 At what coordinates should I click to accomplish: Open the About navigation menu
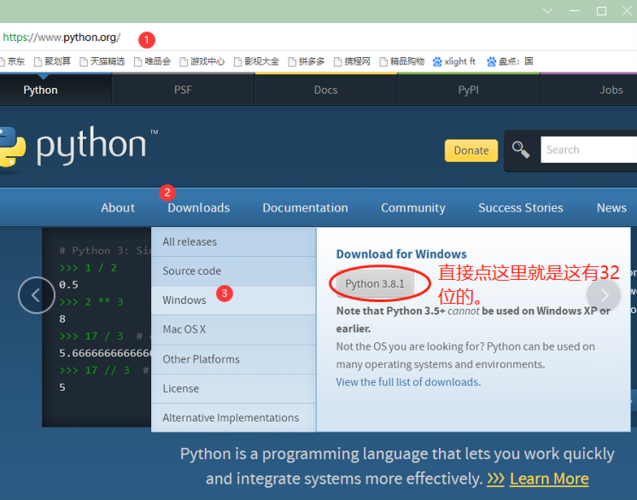118,208
